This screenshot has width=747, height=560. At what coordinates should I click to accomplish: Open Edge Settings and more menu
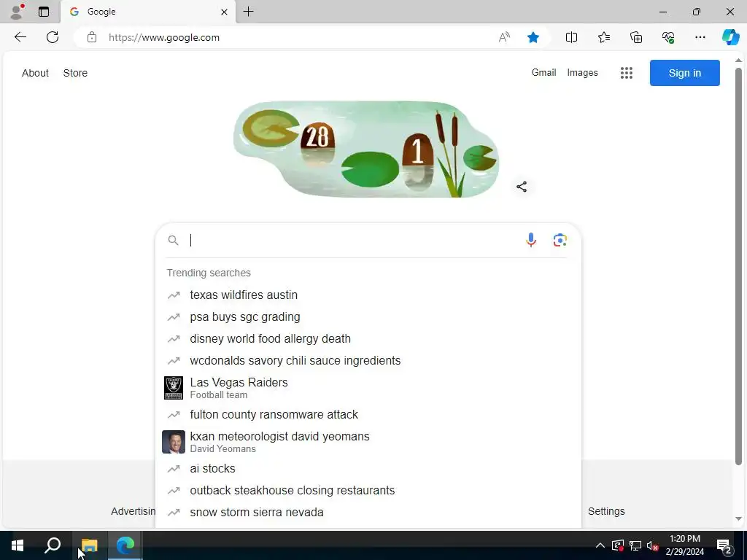700,37
